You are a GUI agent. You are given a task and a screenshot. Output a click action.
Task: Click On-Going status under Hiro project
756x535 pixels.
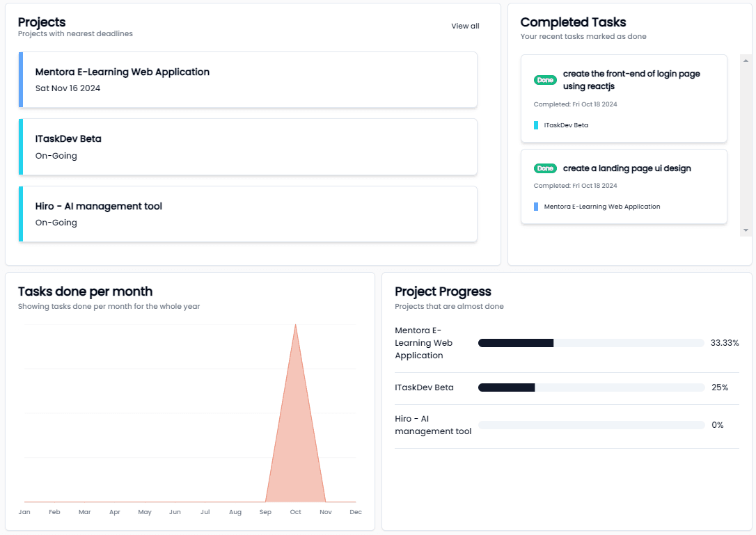56,223
